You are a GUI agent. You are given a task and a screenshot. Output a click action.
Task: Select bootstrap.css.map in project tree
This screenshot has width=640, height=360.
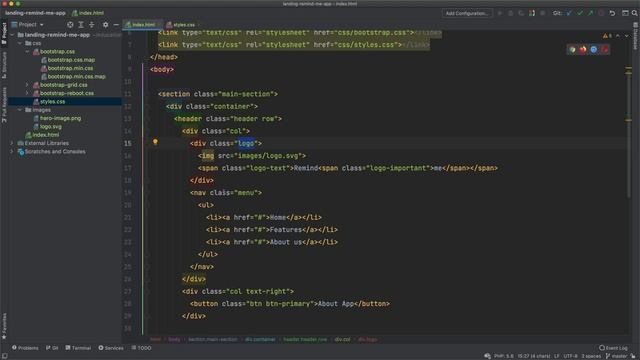pyautogui.click(x=71, y=60)
